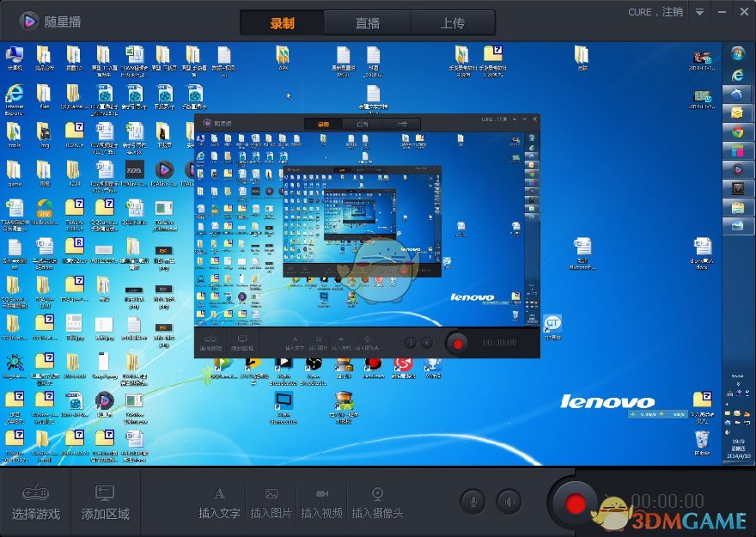Start recording with red record button

[x=576, y=502]
